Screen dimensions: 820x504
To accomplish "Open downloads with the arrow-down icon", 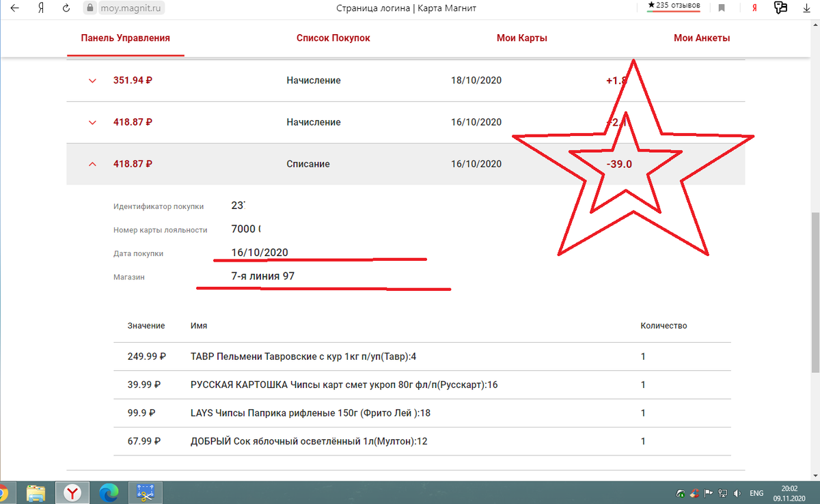I will pos(806,8).
